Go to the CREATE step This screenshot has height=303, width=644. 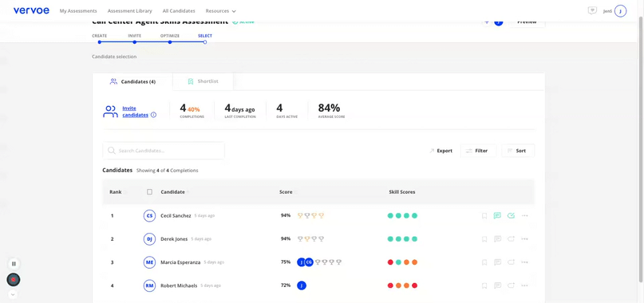[100, 36]
